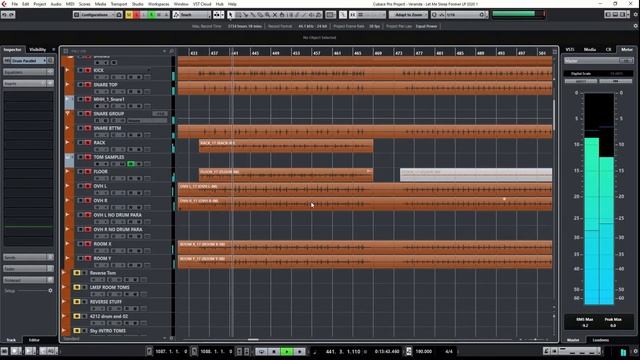Click grayed FLOOR audio clip on timeline
640x360 pixels.
[476, 175]
